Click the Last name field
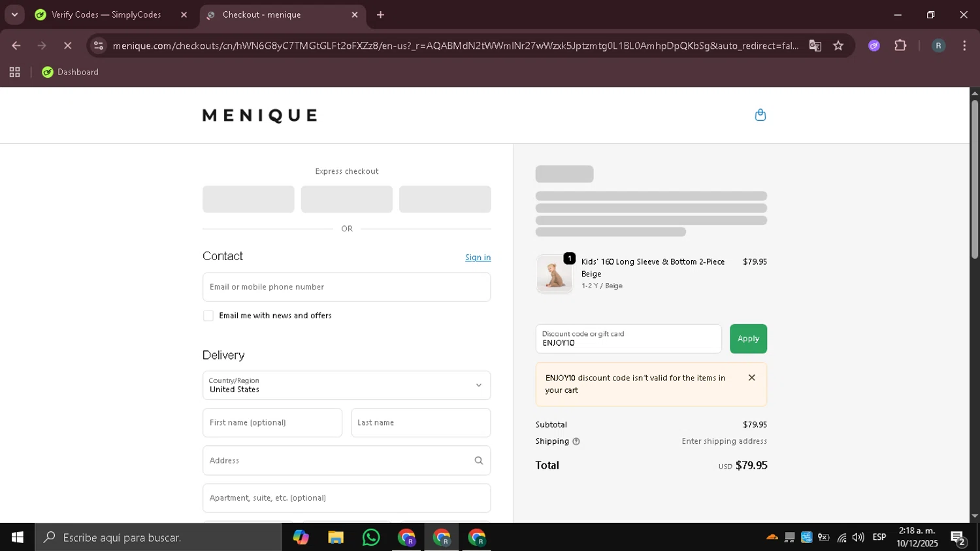 421,423
